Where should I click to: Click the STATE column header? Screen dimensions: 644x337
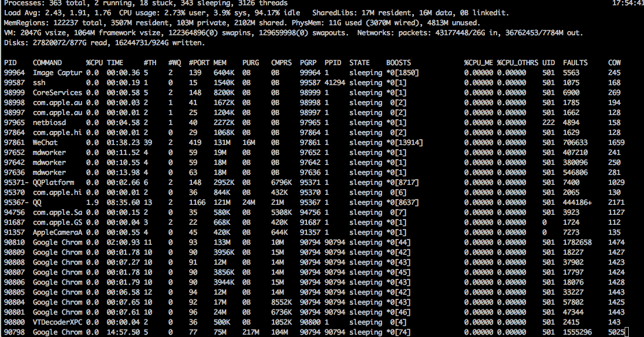[359, 62]
